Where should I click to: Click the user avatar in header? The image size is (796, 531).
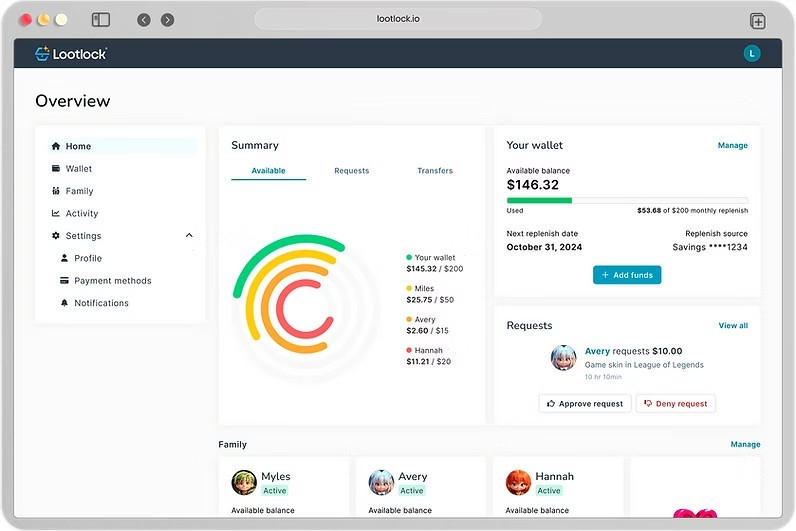click(x=752, y=53)
